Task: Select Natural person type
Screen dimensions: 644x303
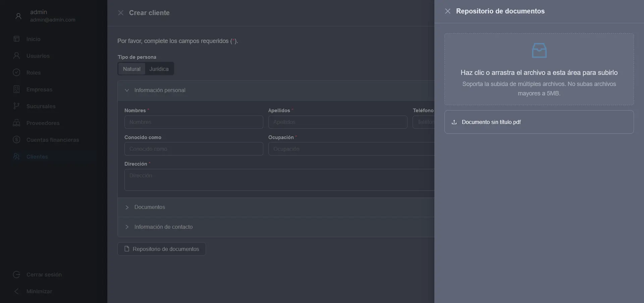Action: click(x=131, y=69)
